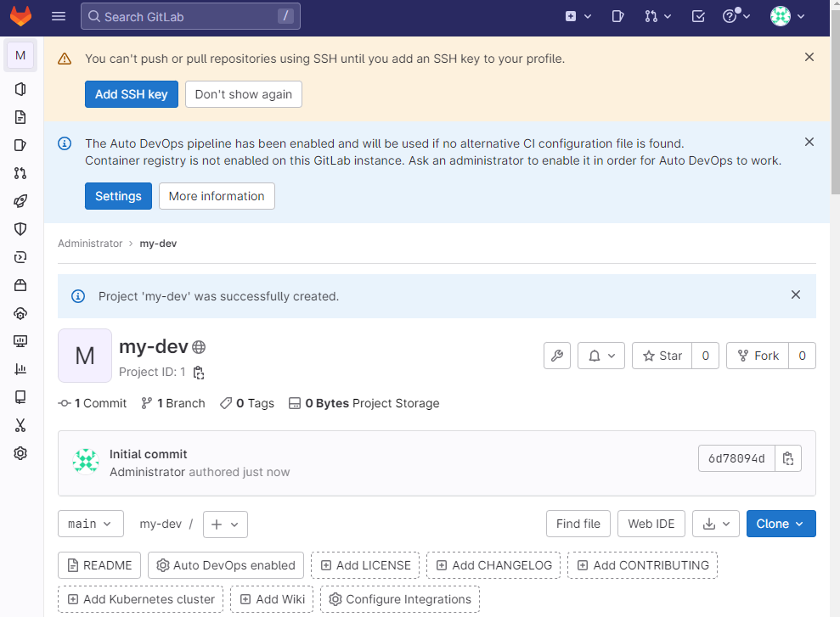
Task: Click commit hash 6d78094d
Action: (x=736, y=458)
